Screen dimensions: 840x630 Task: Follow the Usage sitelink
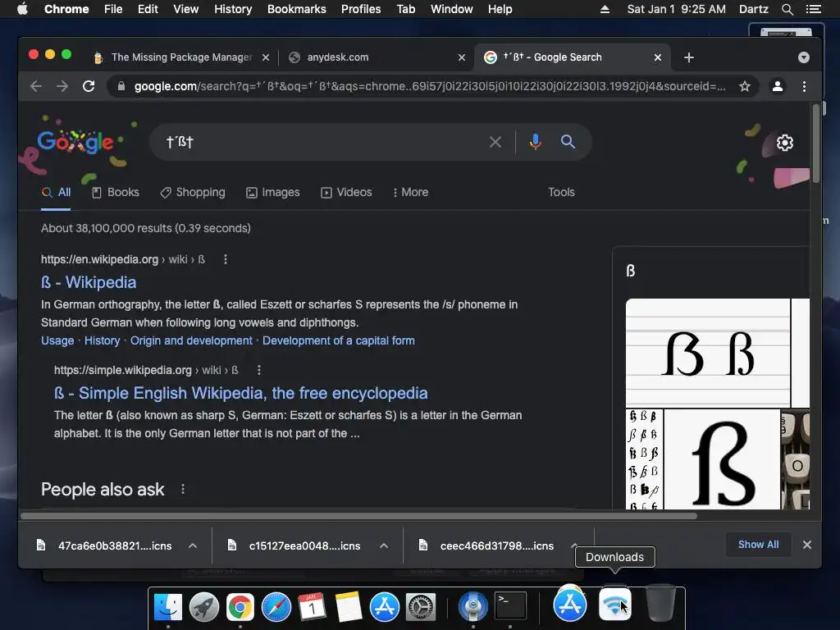point(57,340)
